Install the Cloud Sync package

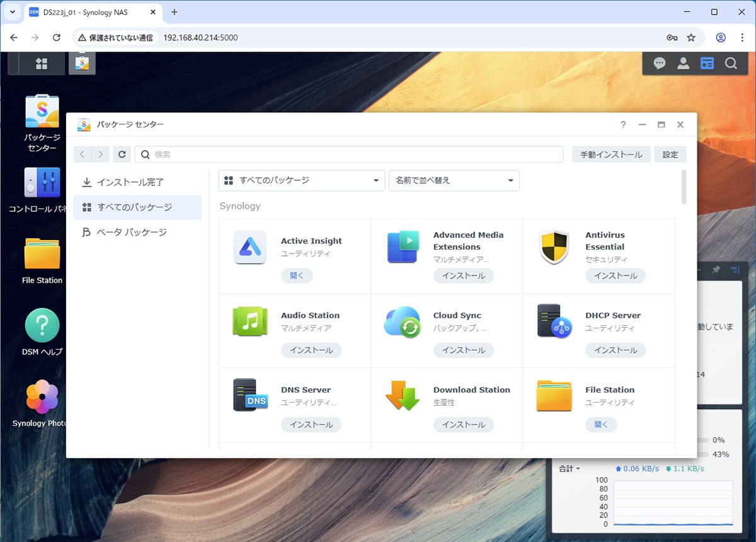coord(463,350)
